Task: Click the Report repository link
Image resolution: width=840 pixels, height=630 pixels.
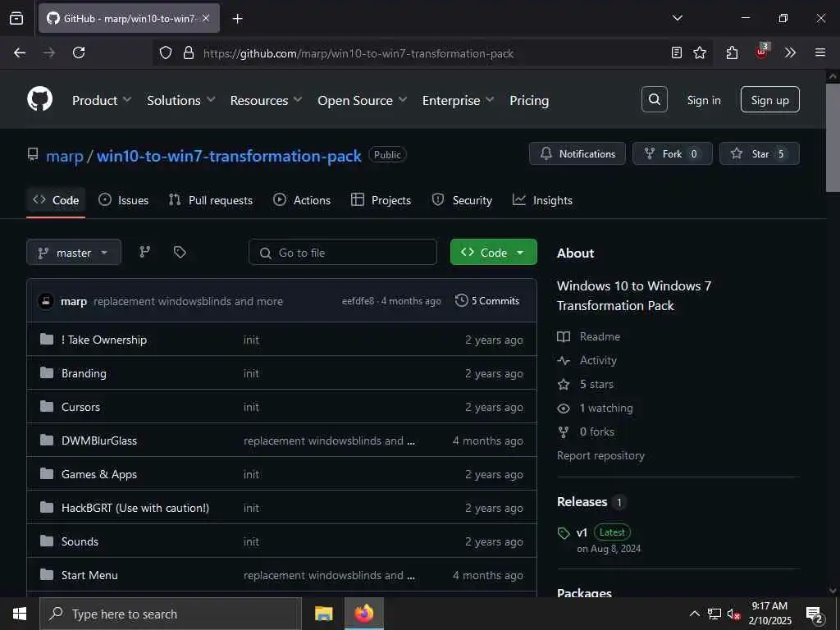Action: tap(600, 455)
